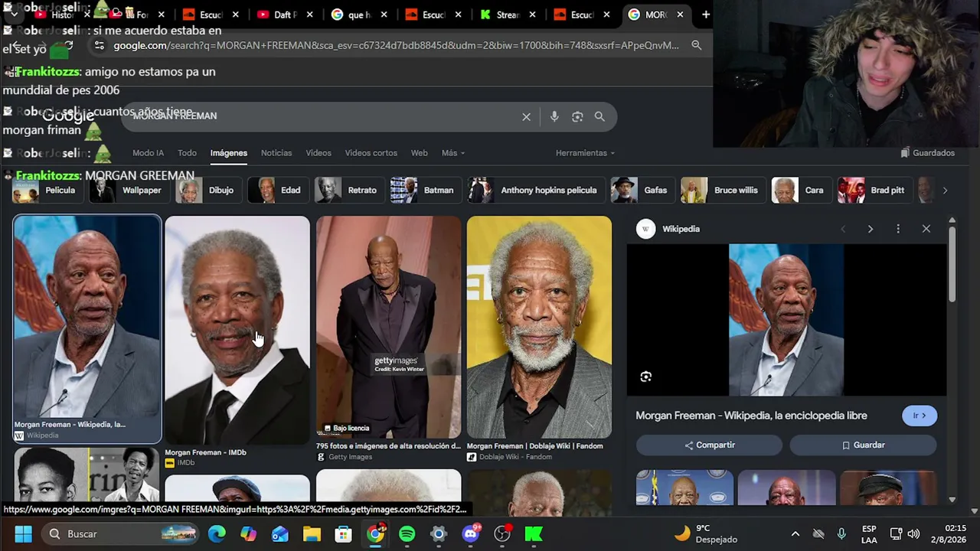The width and height of the screenshot is (980, 551).
Task: Open Microsoft Store from the taskbar
Action: click(343, 533)
